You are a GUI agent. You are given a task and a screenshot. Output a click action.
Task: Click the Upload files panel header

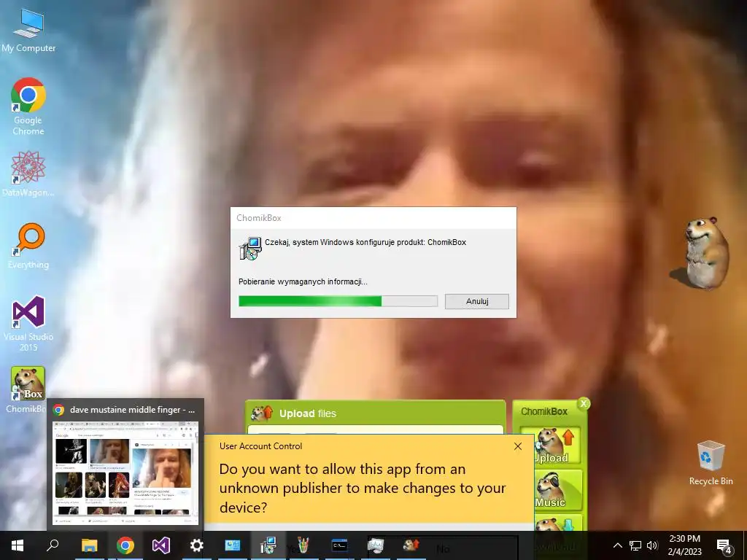pyautogui.click(x=376, y=413)
